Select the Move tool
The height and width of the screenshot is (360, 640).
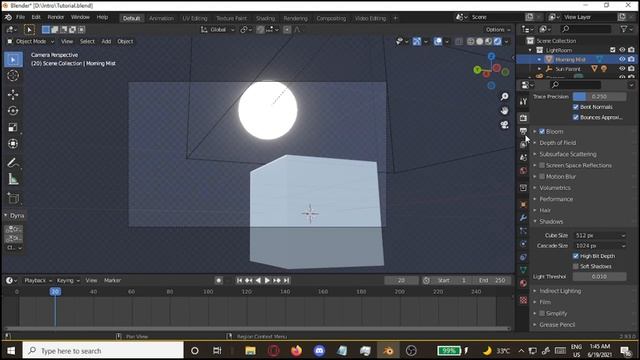13,94
